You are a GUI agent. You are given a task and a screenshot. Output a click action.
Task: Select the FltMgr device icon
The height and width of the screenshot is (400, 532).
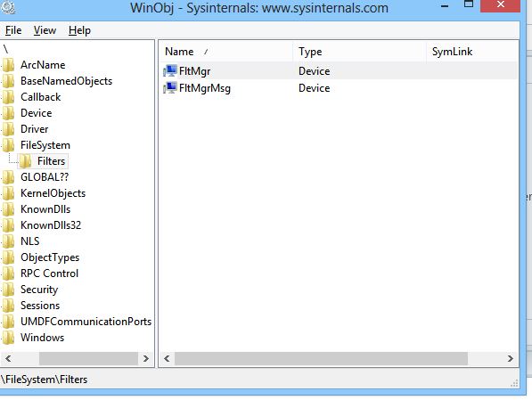(x=170, y=71)
